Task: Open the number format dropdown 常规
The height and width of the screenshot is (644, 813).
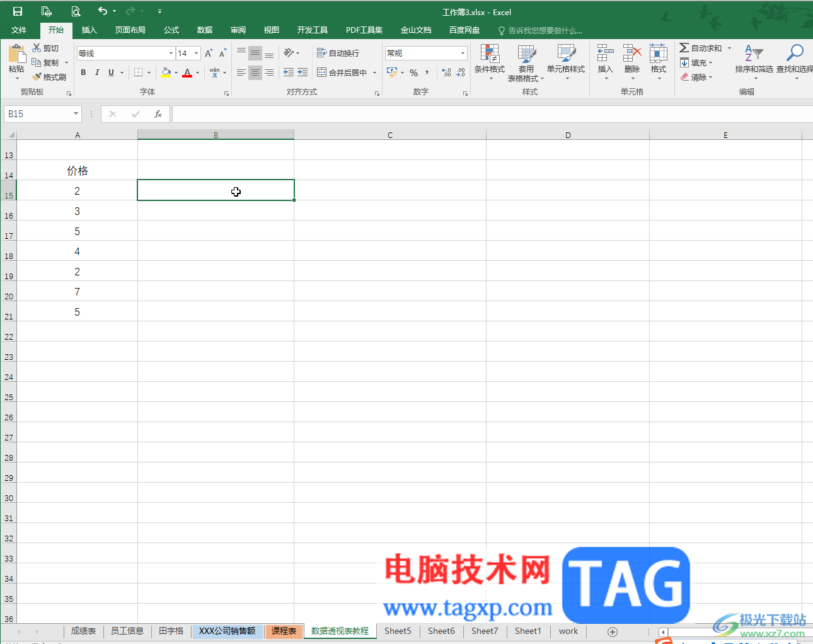Action: 463,54
